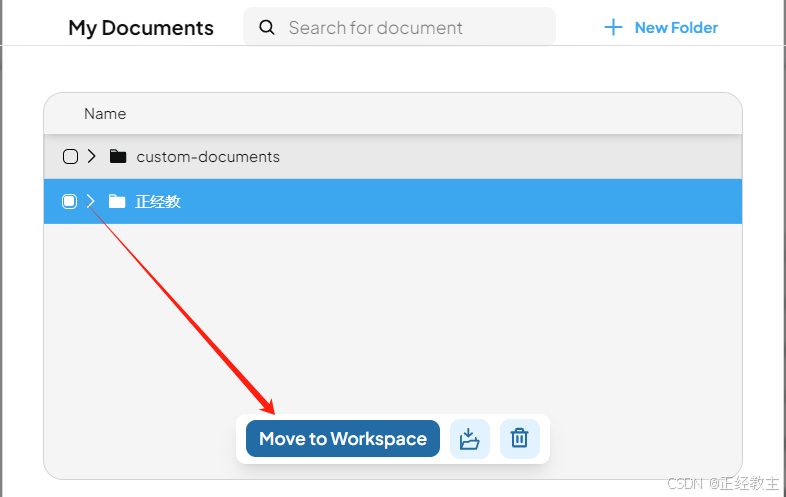This screenshot has height=497, width=786.
Task: Select the 正经教 folder name label
Action: 158,202
